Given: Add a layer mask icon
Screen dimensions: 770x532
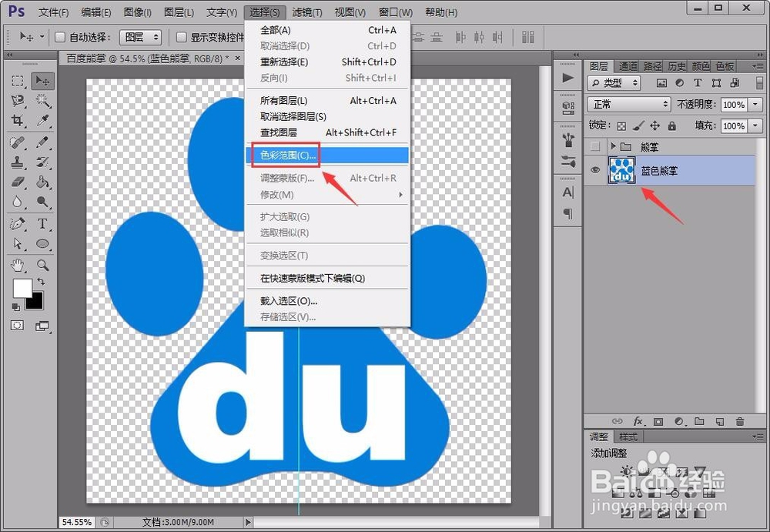Looking at the screenshot, I should pos(658,421).
